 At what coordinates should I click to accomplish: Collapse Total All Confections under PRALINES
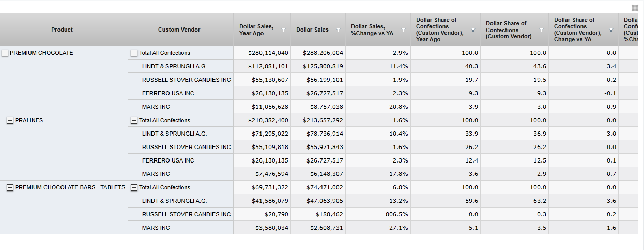(134, 120)
